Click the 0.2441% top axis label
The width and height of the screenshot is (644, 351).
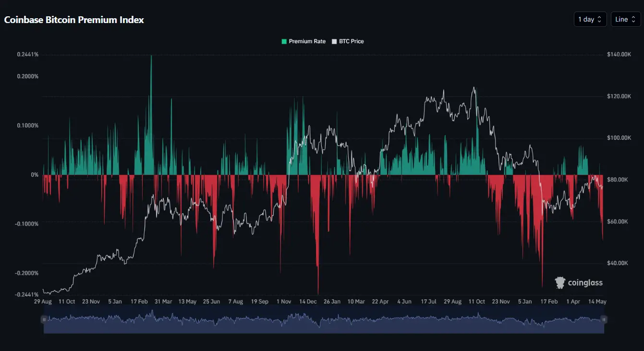28,55
